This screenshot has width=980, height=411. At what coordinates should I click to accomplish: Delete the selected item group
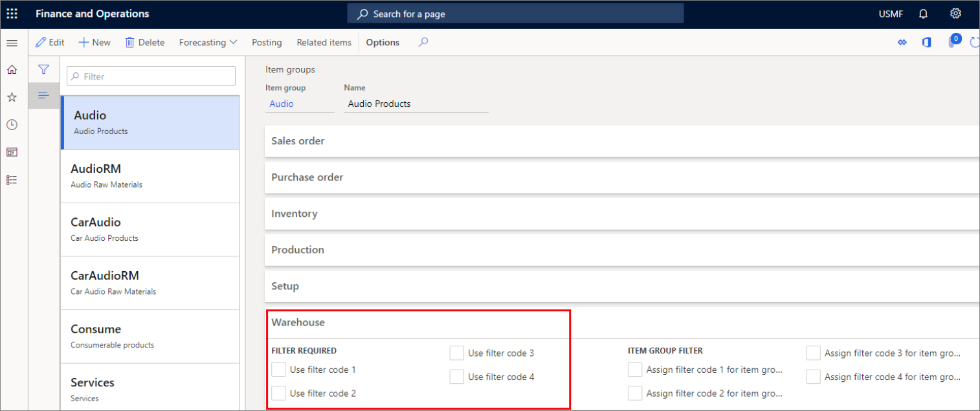click(145, 42)
